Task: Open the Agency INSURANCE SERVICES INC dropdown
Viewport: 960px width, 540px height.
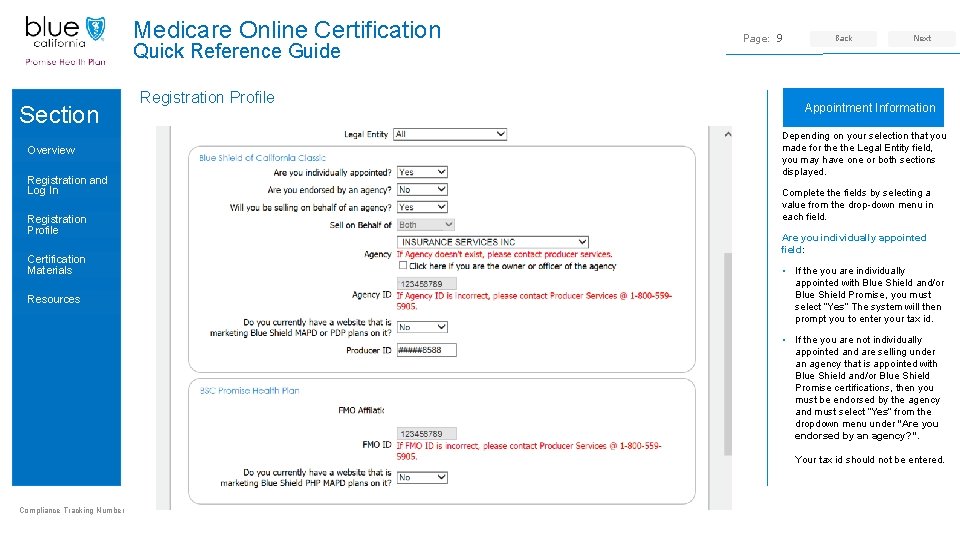Action: point(493,242)
